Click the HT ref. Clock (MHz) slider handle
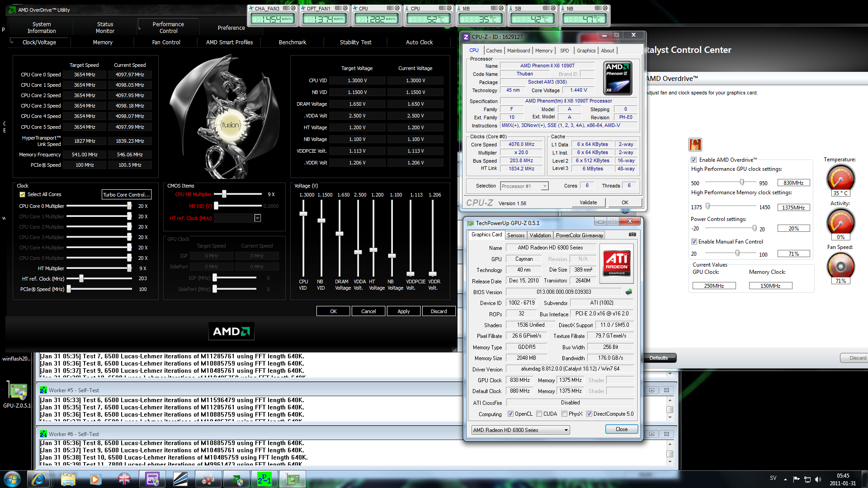Viewport: 868px width, 488px height. pyautogui.click(x=81, y=279)
